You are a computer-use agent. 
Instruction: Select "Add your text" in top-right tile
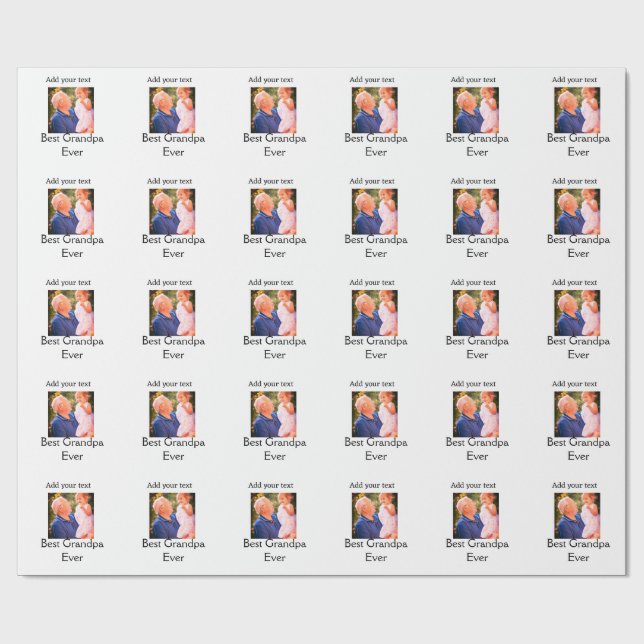coord(575,80)
